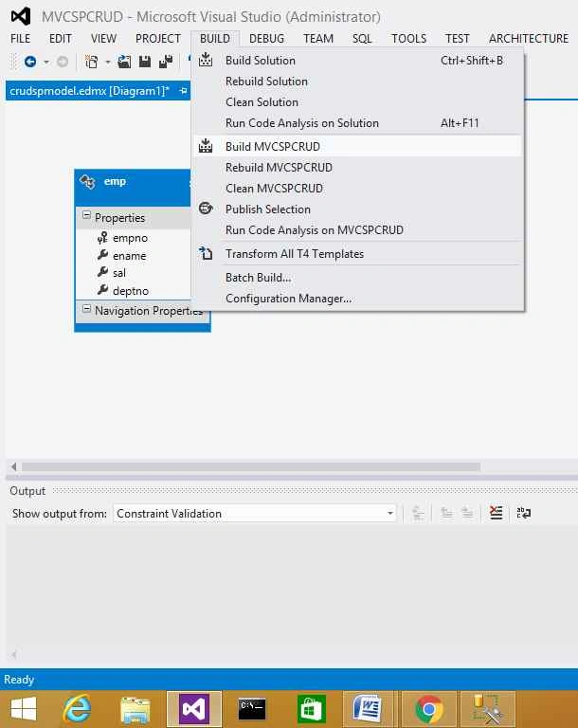Select Rebuild MVCSPCRUD menu entry
The height and width of the screenshot is (728, 578).
pyautogui.click(x=358, y=167)
